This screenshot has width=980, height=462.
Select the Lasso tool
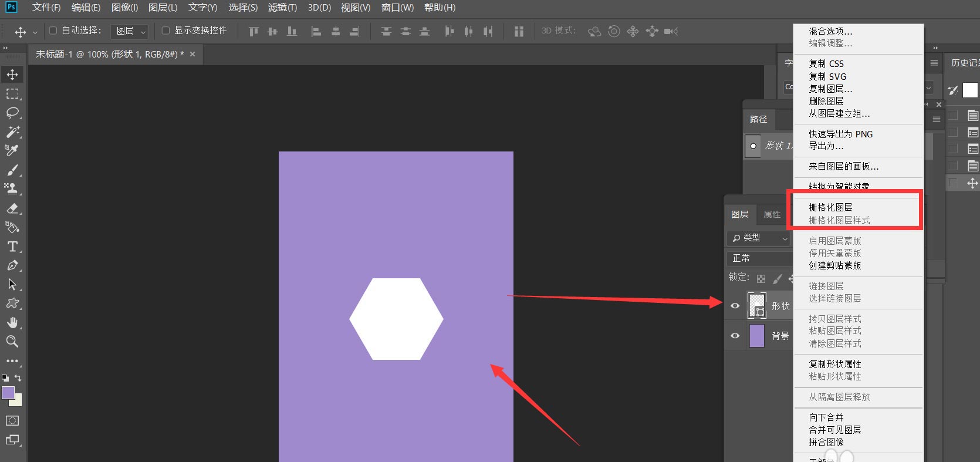click(x=12, y=113)
